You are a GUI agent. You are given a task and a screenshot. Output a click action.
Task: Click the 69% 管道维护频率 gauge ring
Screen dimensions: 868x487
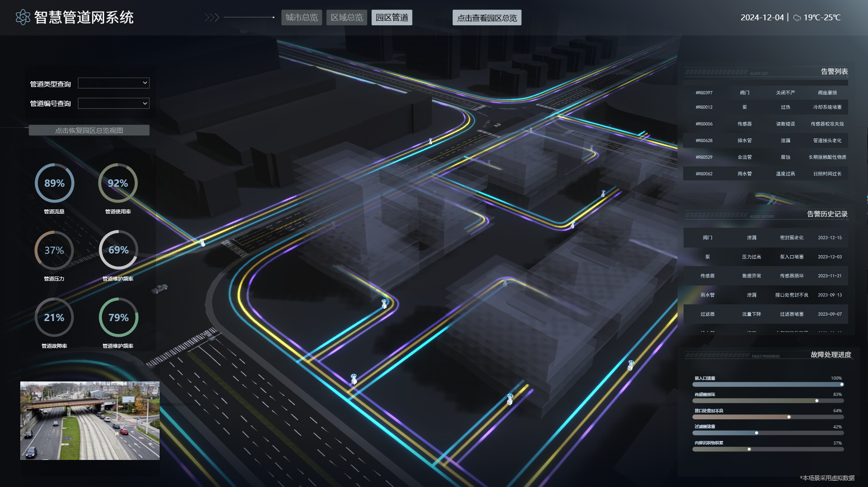pyautogui.click(x=118, y=250)
